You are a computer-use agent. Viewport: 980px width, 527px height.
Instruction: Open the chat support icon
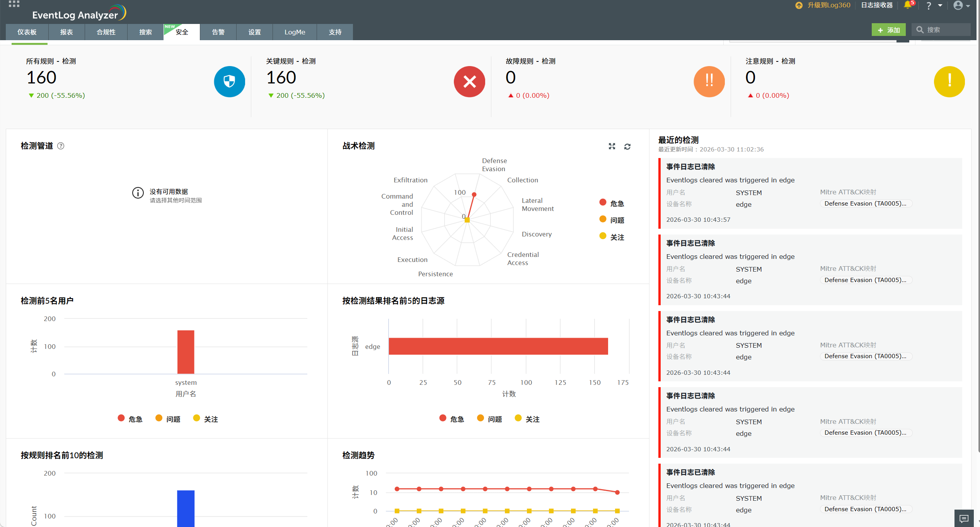click(964, 518)
